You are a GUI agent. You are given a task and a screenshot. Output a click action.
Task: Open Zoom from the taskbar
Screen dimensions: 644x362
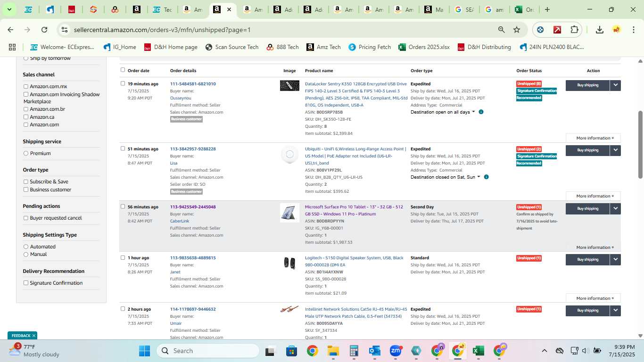[396, 351]
